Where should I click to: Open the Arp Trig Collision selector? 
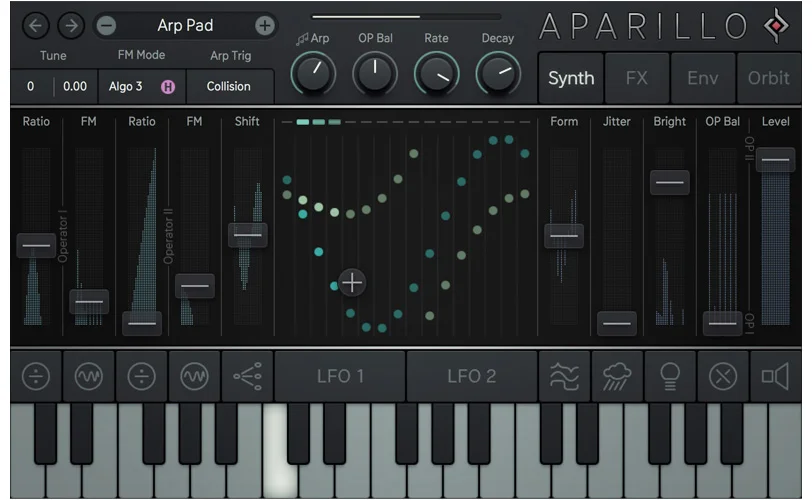tap(229, 86)
